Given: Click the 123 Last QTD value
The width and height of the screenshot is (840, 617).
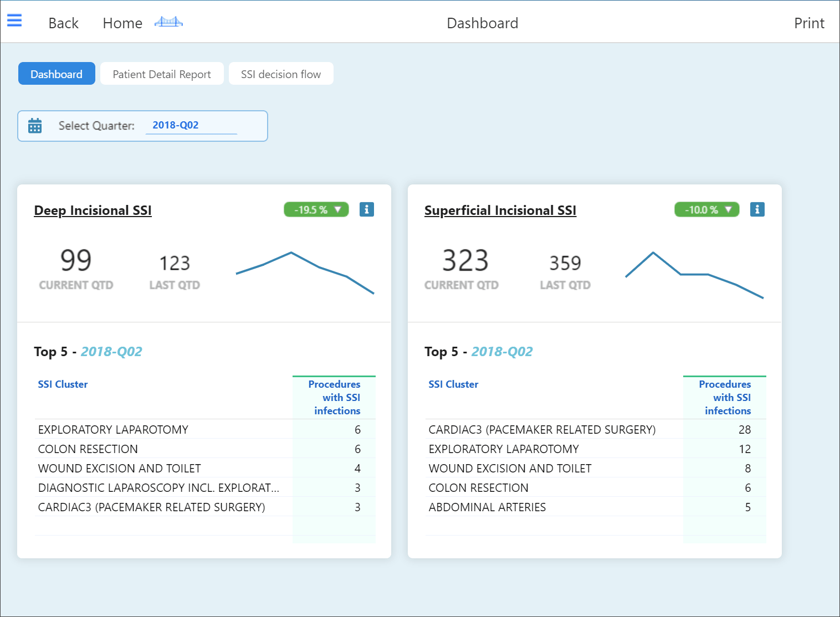Looking at the screenshot, I should point(175,263).
